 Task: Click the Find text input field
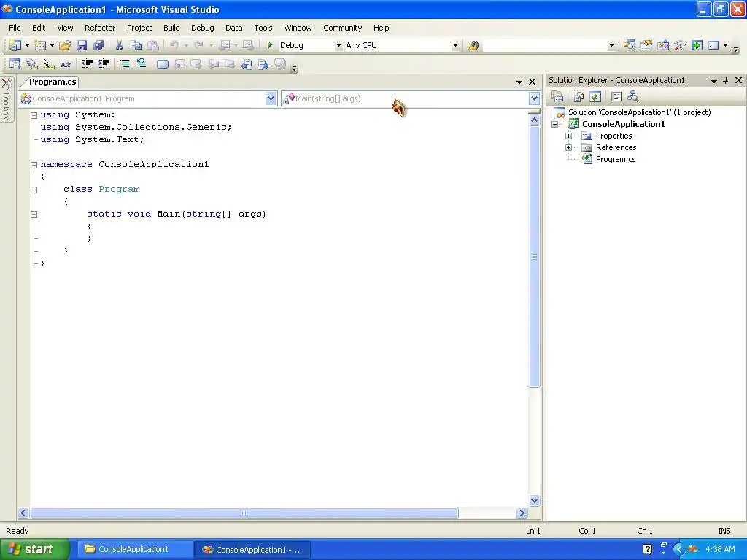point(545,46)
